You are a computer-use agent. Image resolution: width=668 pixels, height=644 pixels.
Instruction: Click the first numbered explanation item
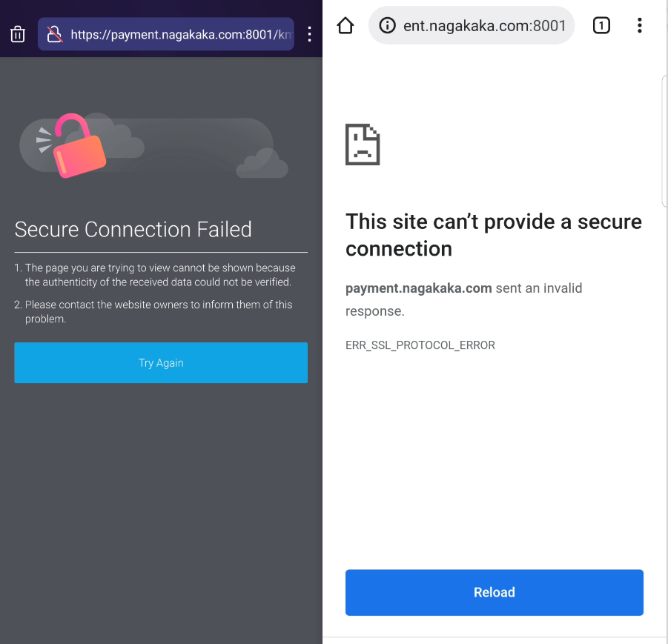pyautogui.click(x=156, y=275)
